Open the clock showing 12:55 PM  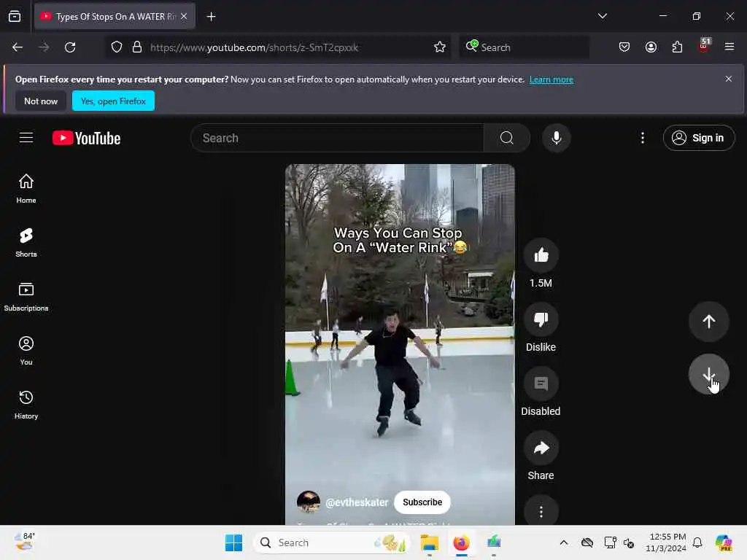point(666,542)
